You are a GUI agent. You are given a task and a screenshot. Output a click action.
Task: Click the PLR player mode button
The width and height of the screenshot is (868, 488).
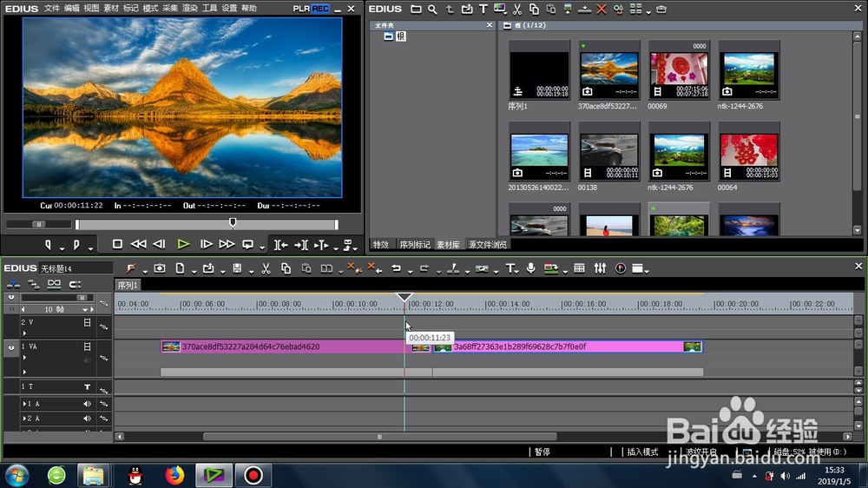tap(301, 9)
